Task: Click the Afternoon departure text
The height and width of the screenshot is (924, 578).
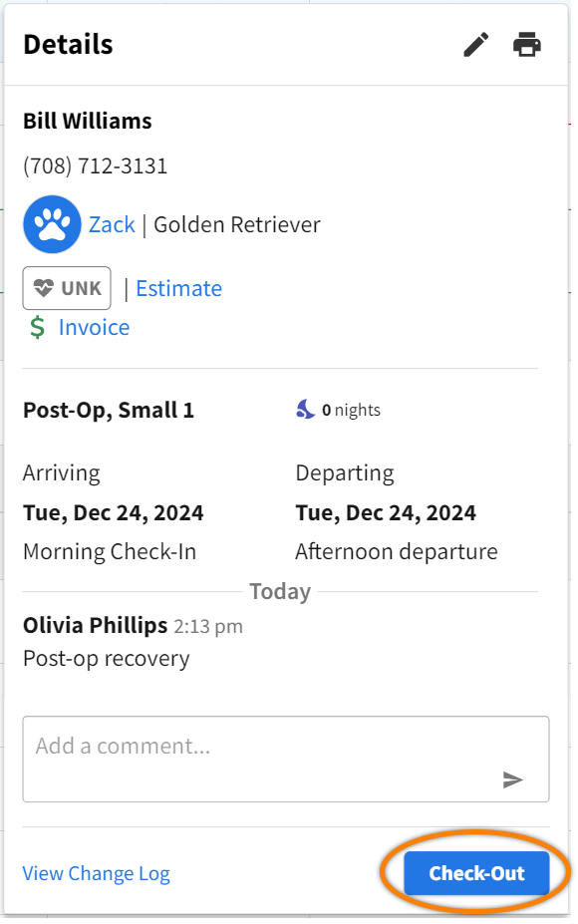Action: [x=395, y=551]
